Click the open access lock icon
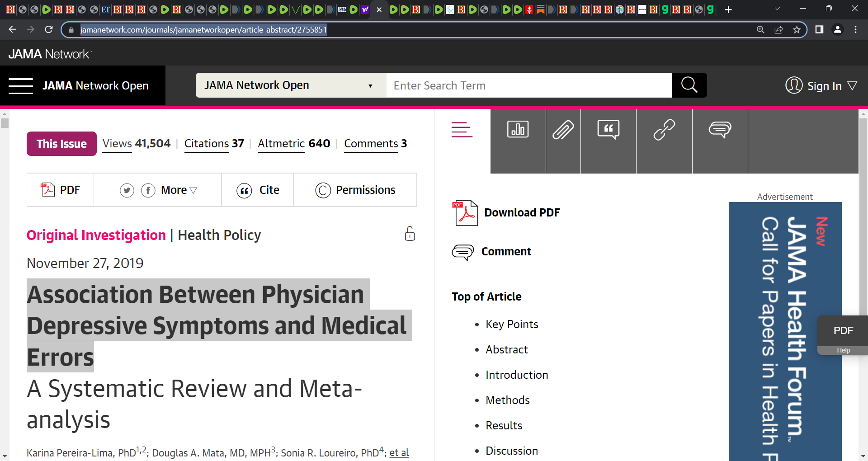Image resolution: width=868 pixels, height=461 pixels. click(410, 234)
